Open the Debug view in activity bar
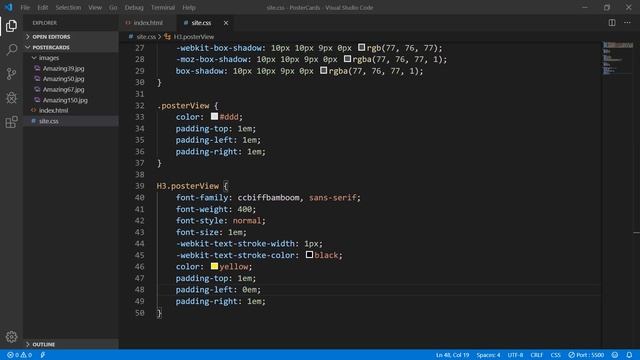640x360 pixels. 11,98
